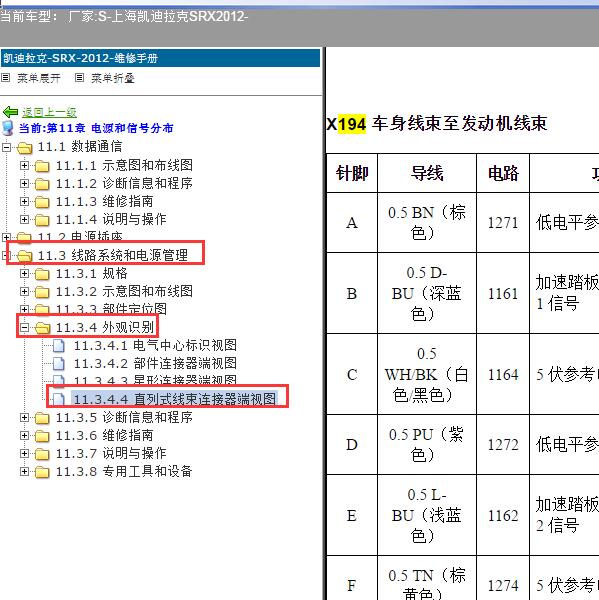
Task: Click circuit number 1272 cell
Action: [x=503, y=445]
